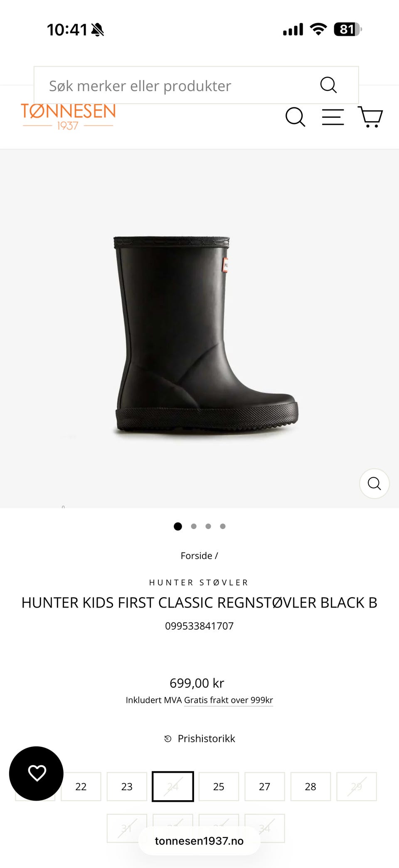399x868 pixels.
Task: Open Gratis frakt over 999kr link
Action: click(229, 700)
